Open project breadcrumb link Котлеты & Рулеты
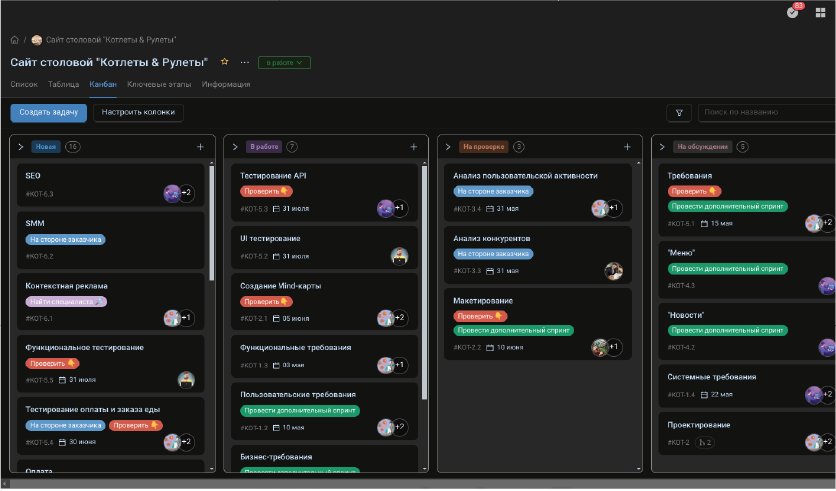836x491 pixels. 111,40
